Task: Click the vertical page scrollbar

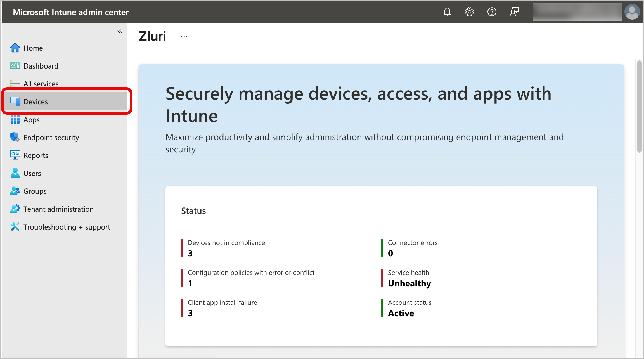Action: pyautogui.click(x=639, y=106)
